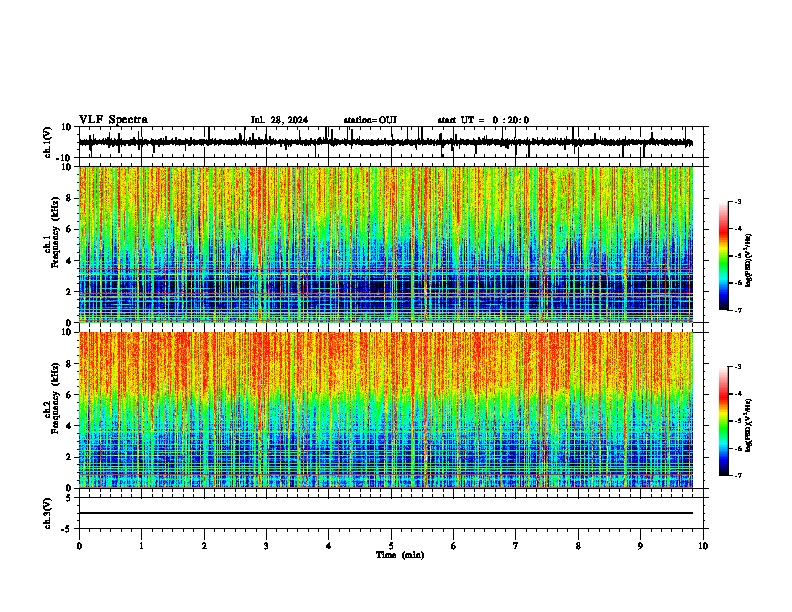Click time axis tick label "4"
The image size is (792, 612).
coord(329,546)
